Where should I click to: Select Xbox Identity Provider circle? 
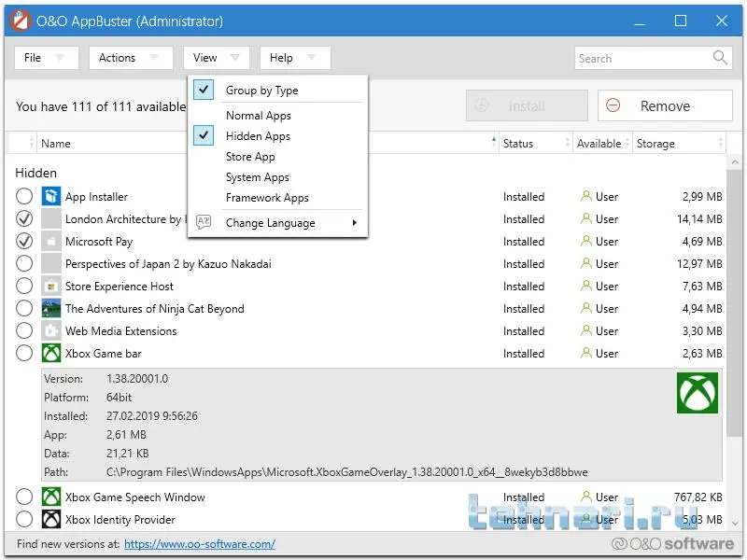(x=24, y=519)
